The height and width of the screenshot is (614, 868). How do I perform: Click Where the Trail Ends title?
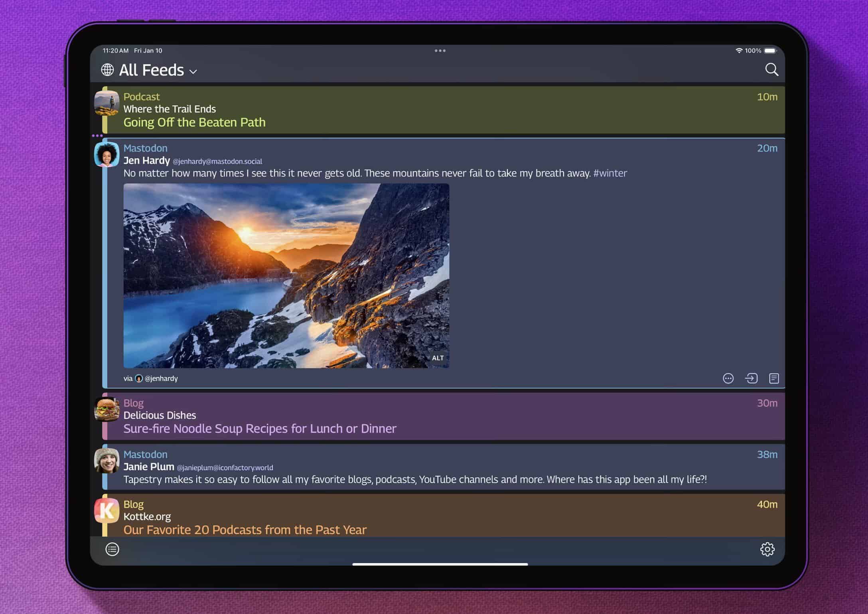click(170, 109)
